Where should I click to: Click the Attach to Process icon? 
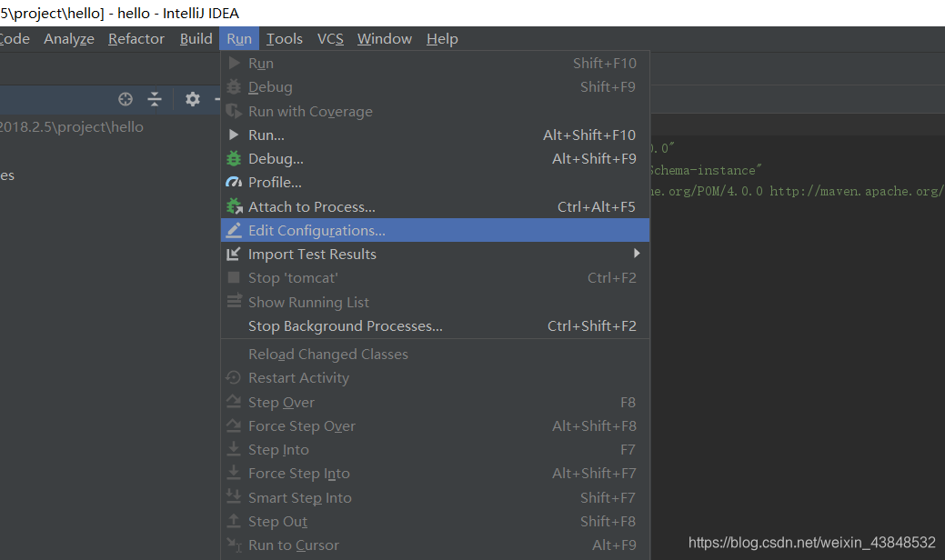click(x=235, y=205)
